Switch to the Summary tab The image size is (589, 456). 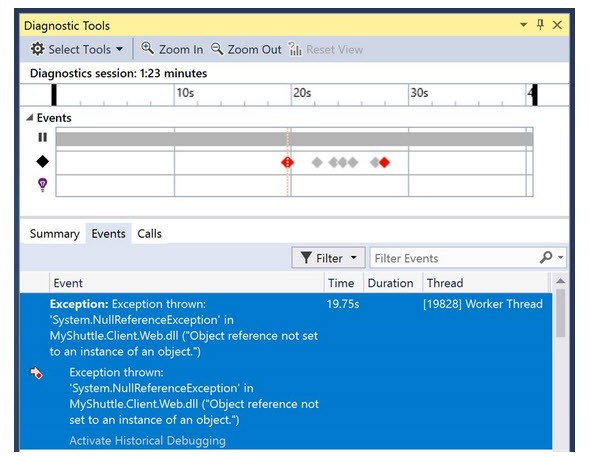(x=54, y=234)
